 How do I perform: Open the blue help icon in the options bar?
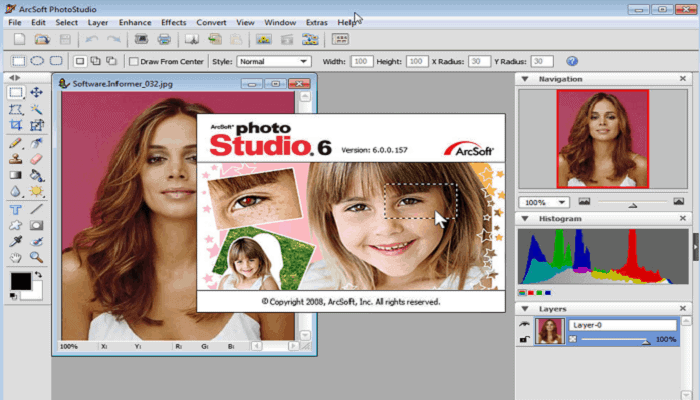[x=572, y=61]
